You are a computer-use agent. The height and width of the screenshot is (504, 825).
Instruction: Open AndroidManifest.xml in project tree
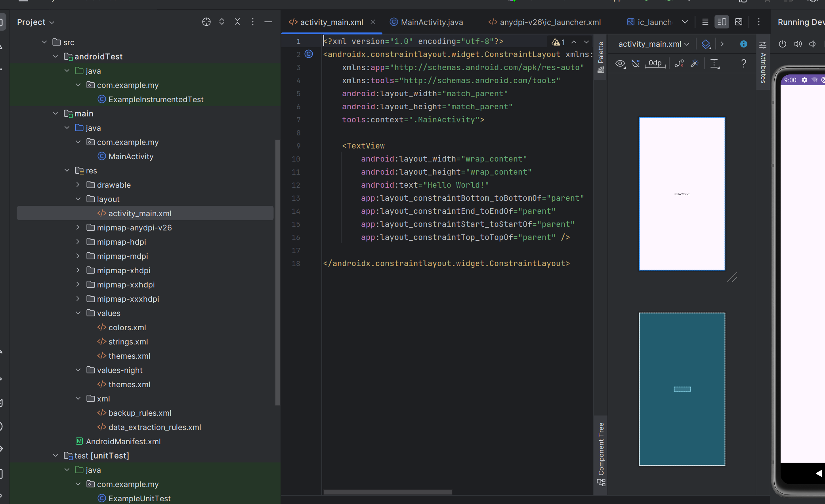tap(123, 441)
